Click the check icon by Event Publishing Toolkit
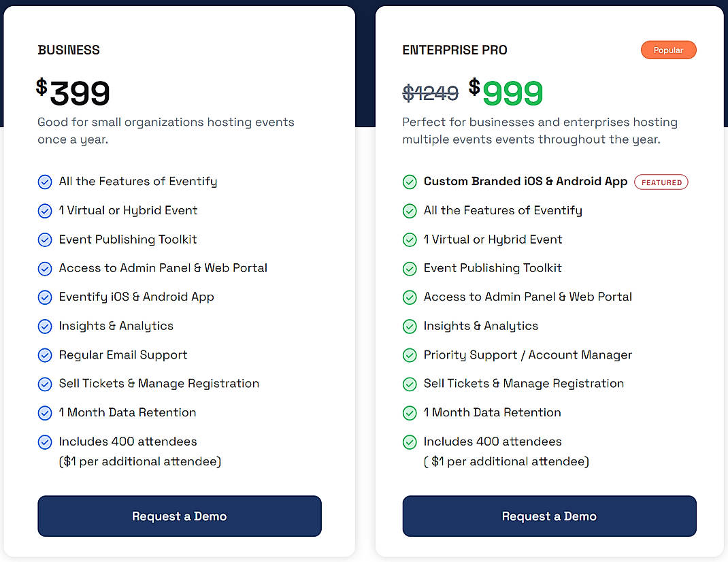Viewport: 728px width, 562px height. point(45,239)
